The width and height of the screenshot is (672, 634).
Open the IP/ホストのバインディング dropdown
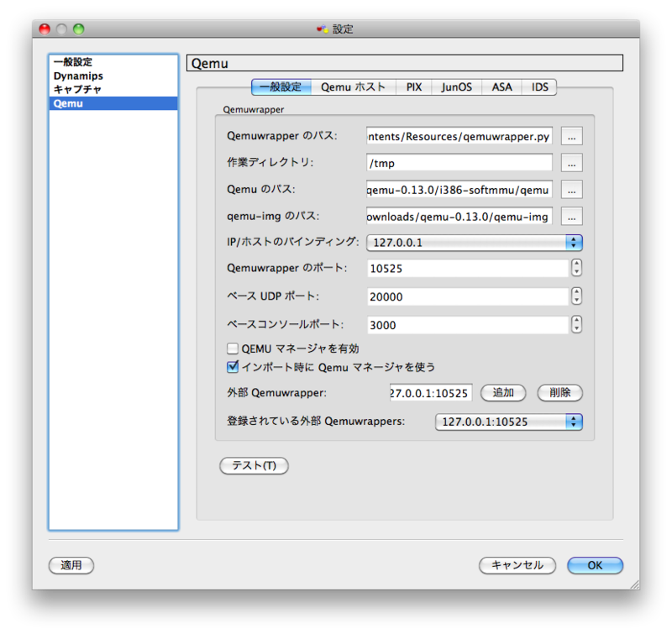[475, 243]
